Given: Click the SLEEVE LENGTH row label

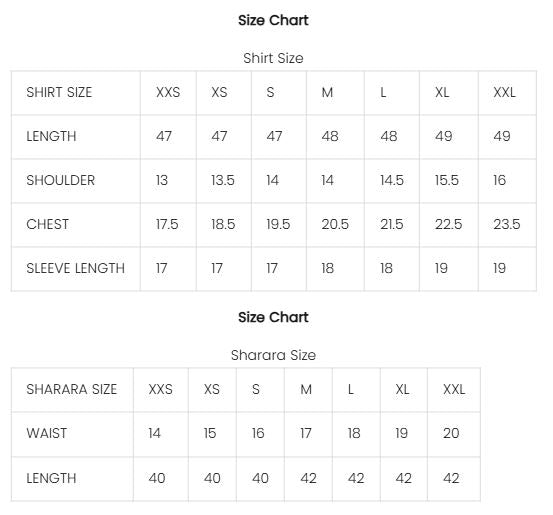Looking at the screenshot, I should click(x=75, y=268).
